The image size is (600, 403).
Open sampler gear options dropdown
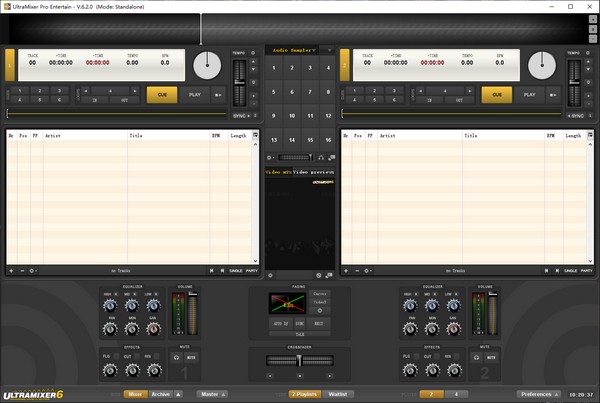[270, 157]
